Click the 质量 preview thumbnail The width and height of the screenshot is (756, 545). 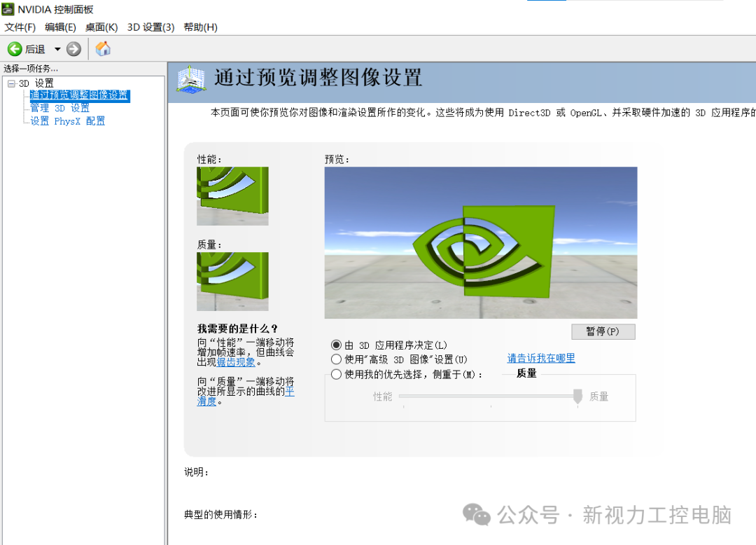[232, 282]
